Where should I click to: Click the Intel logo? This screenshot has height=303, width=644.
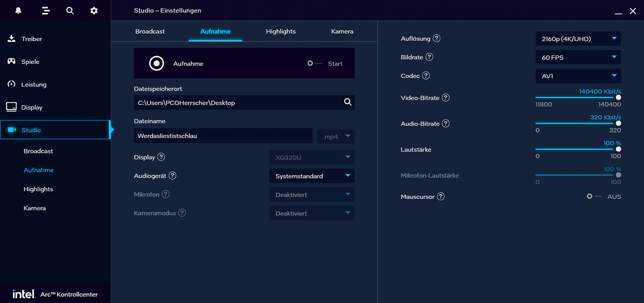24,293
